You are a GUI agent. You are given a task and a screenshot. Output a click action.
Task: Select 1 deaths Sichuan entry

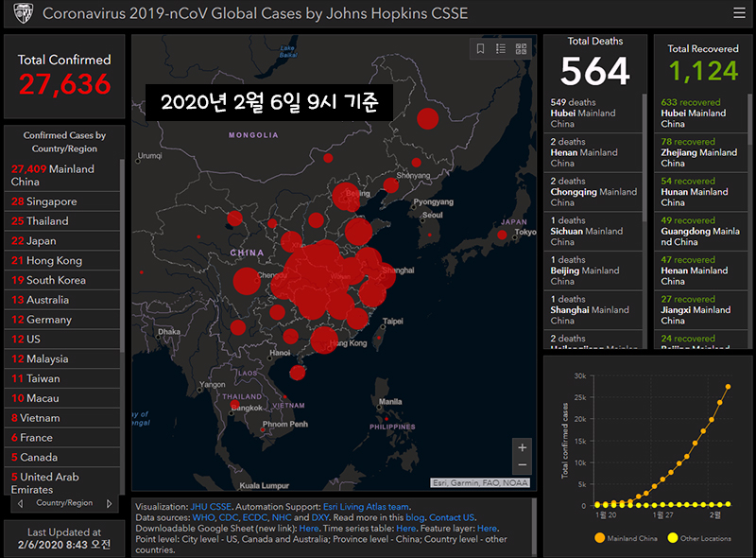[593, 231]
